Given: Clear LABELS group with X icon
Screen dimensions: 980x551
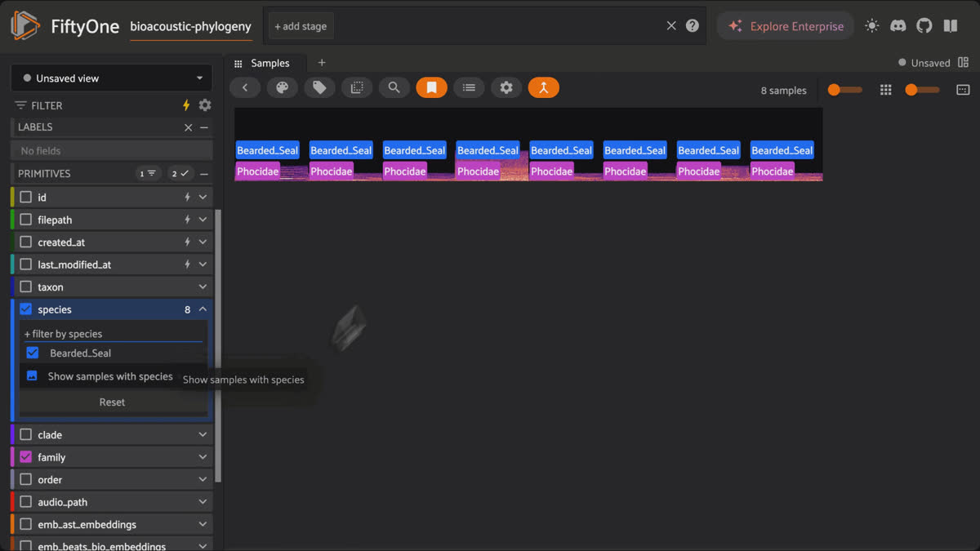Looking at the screenshot, I should click(x=189, y=127).
